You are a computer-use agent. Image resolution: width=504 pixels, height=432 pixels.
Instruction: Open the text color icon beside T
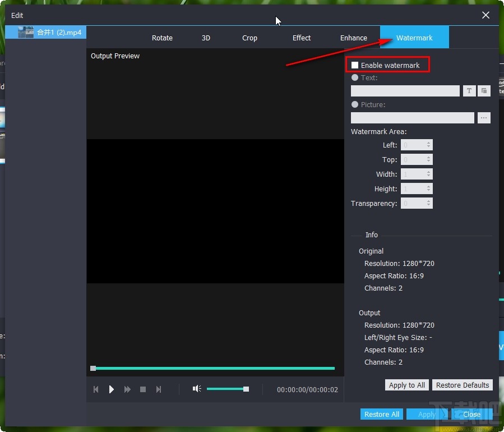[x=484, y=91]
